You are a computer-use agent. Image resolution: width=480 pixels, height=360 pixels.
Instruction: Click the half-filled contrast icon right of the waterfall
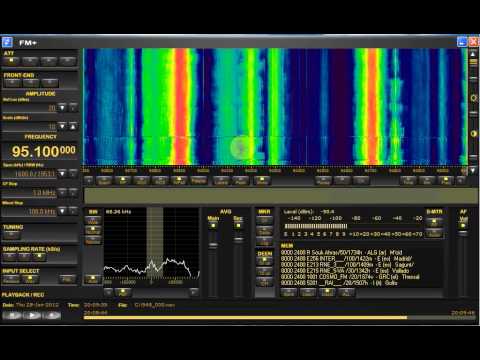tap(473, 134)
